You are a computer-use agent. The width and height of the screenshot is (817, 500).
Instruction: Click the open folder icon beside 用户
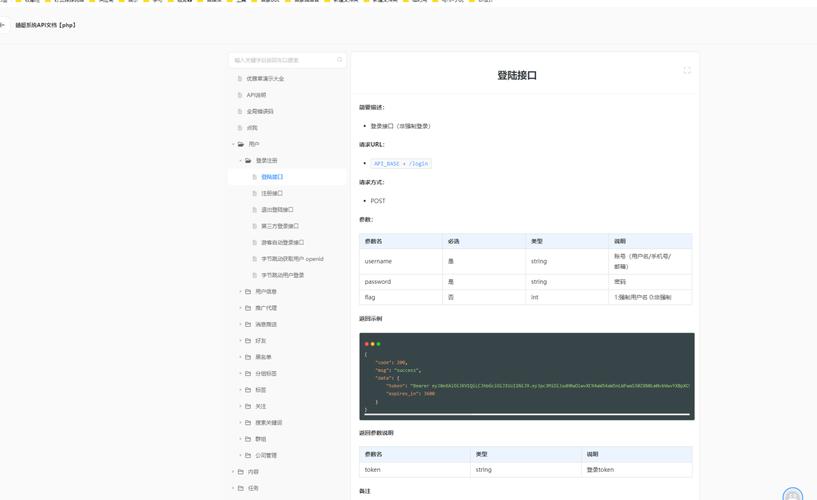click(x=241, y=144)
